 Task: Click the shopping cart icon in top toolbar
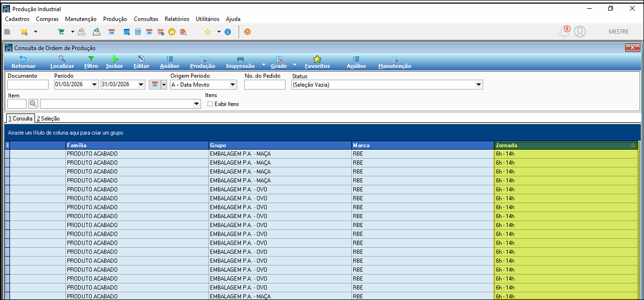click(x=61, y=32)
